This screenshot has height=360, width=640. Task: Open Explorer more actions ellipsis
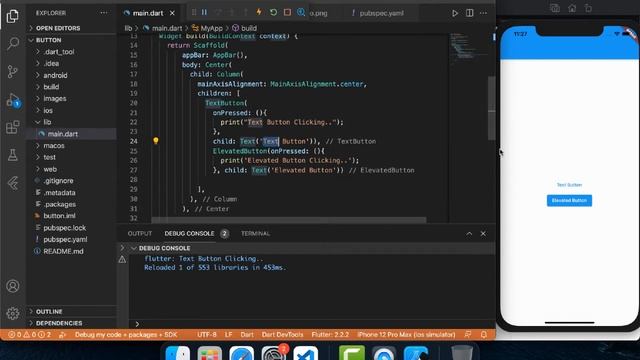tap(104, 13)
